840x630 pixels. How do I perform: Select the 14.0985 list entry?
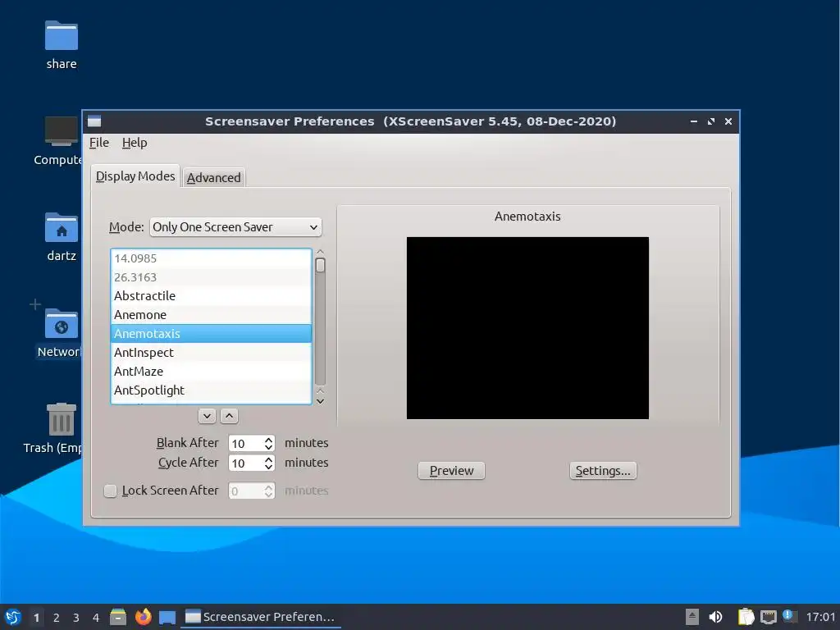click(x=211, y=258)
